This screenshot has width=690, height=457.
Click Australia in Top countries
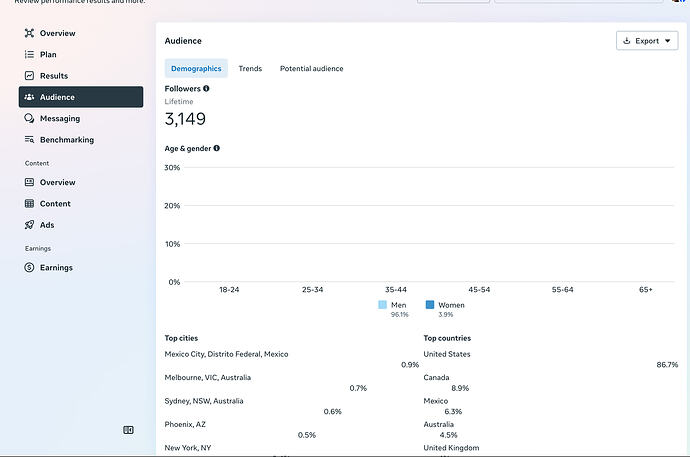click(438, 424)
